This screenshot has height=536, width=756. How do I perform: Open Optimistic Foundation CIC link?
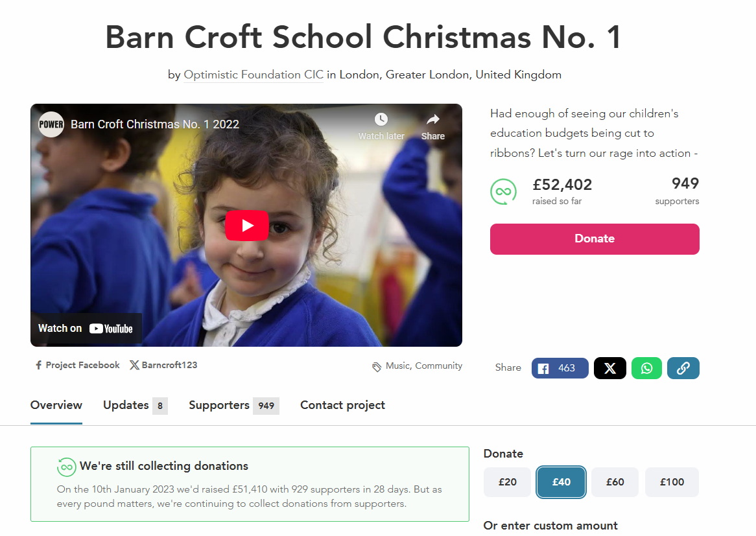[254, 75]
